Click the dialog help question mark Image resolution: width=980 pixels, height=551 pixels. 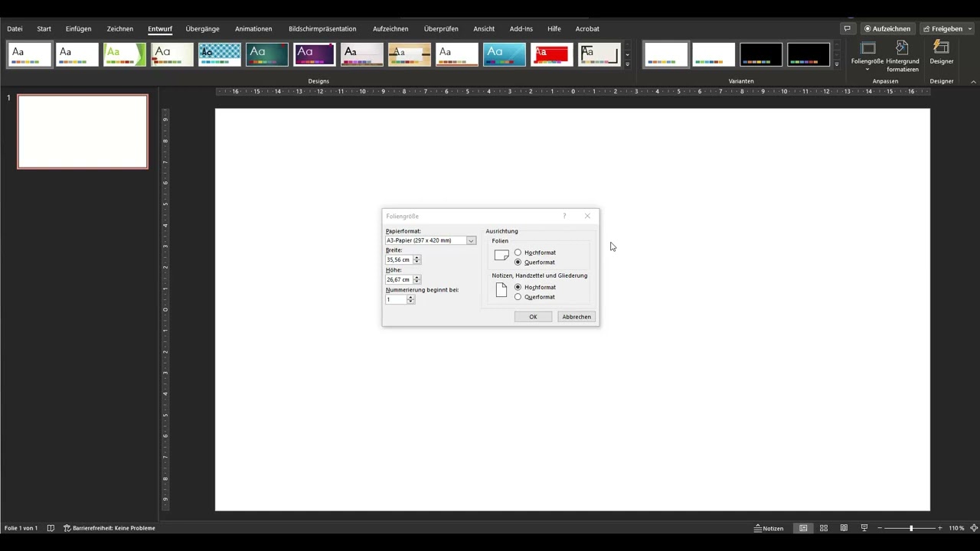pyautogui.click(x=564, y=216)
